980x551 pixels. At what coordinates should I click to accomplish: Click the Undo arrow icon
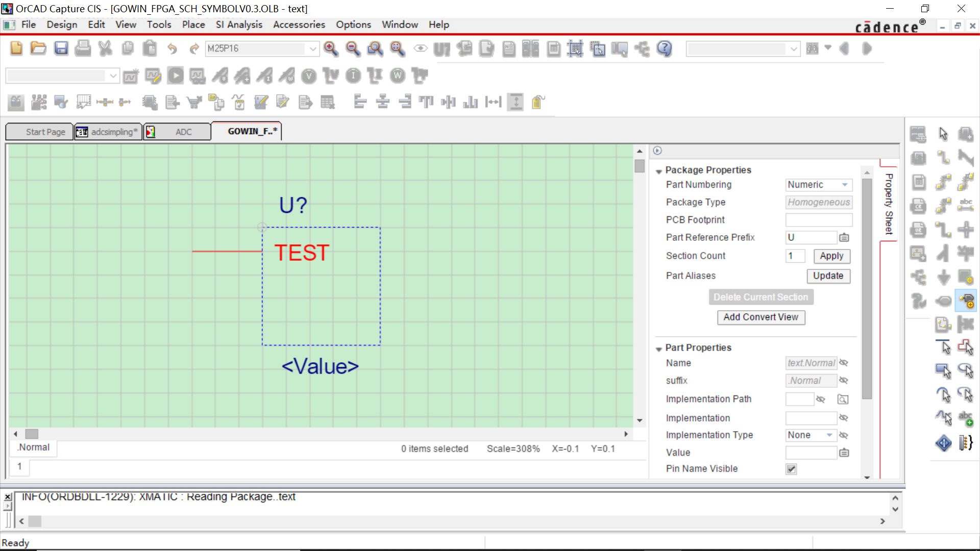172,48
